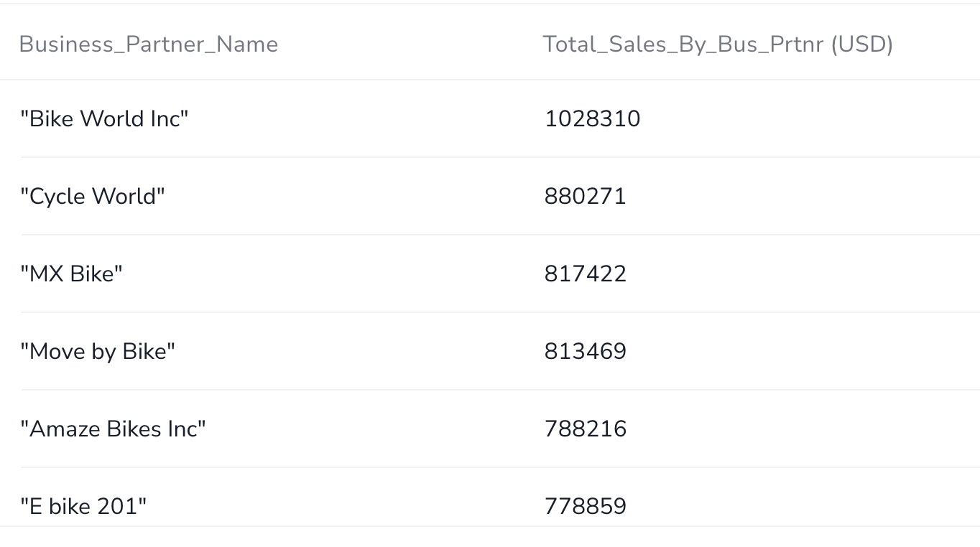Select the "Amaze Bikes Inc" name cell
The image size is (980, 547).
click(113, 429)
